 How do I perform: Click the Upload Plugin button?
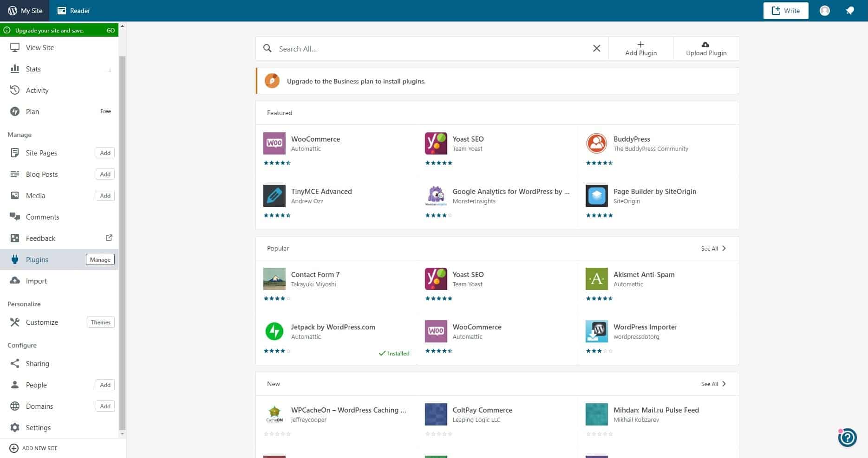pyautogui.click(x=706, y=48)
